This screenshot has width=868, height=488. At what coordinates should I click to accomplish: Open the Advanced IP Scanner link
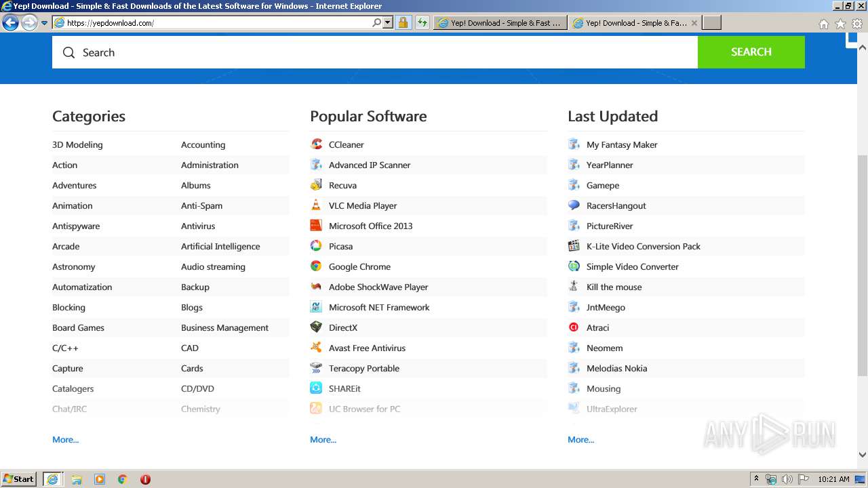pyautogui.click(x=370, y=165)
